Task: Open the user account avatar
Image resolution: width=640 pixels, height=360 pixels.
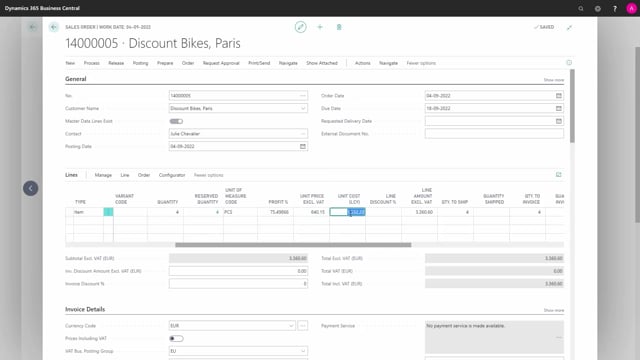Action: pos(631,8)
